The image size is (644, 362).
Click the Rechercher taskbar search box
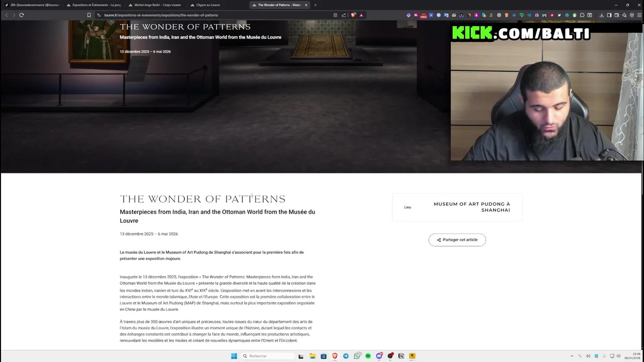tap(268, 356)
